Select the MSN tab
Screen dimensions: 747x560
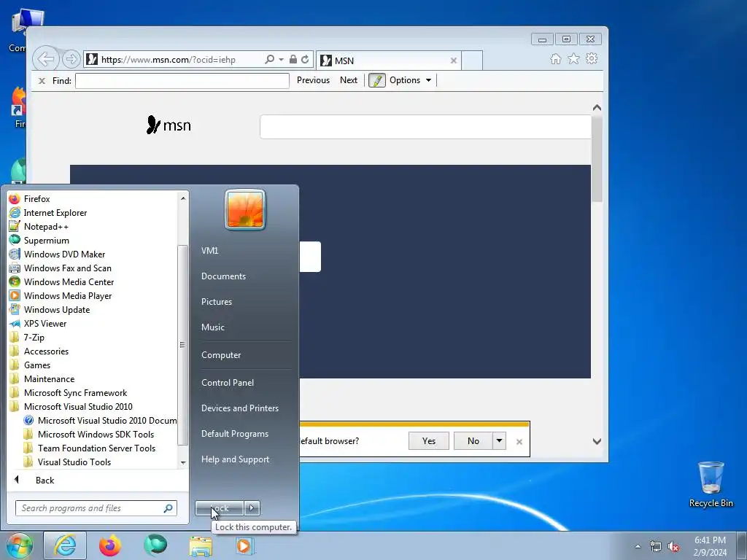click(388, 61)
